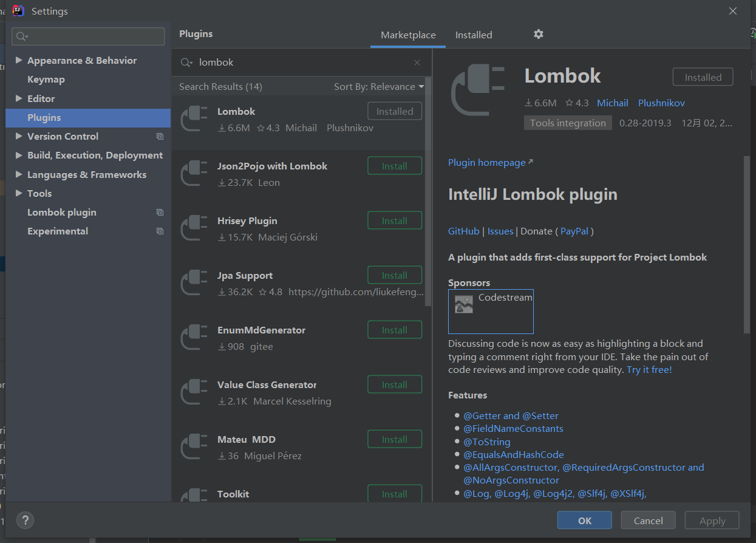Click the Json2Pojo with Lombok plugin icon
The height and width of the screenshot is (543, 756).
pos(194,174)
